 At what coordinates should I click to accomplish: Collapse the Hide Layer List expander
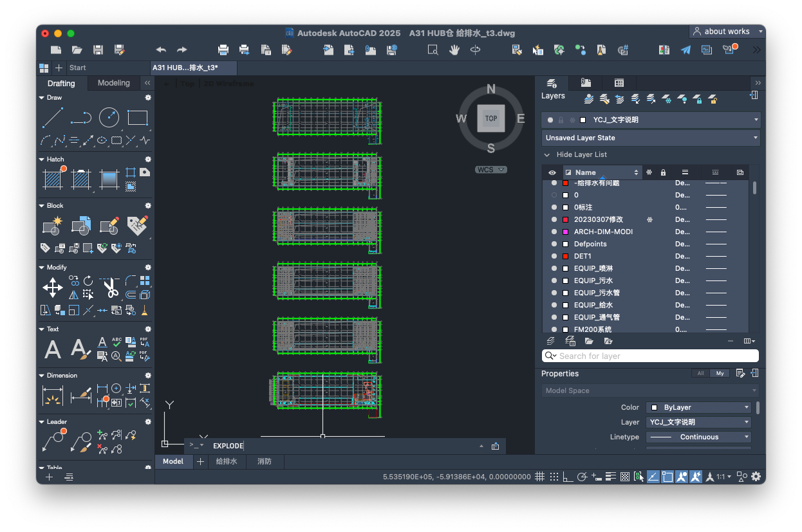pos(547,155)
